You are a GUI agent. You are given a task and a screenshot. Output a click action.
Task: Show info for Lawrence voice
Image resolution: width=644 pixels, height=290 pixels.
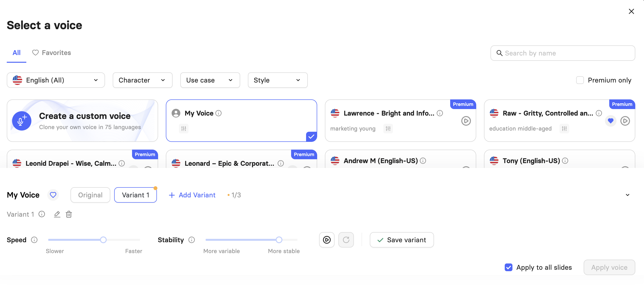pyautogui.click(x=440, y=113)
